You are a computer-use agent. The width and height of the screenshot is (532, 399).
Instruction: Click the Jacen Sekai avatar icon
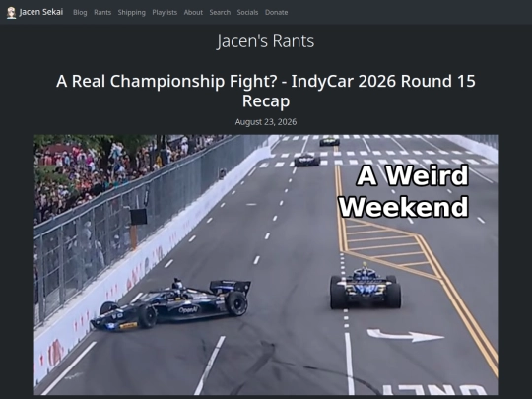coord(11,12)
